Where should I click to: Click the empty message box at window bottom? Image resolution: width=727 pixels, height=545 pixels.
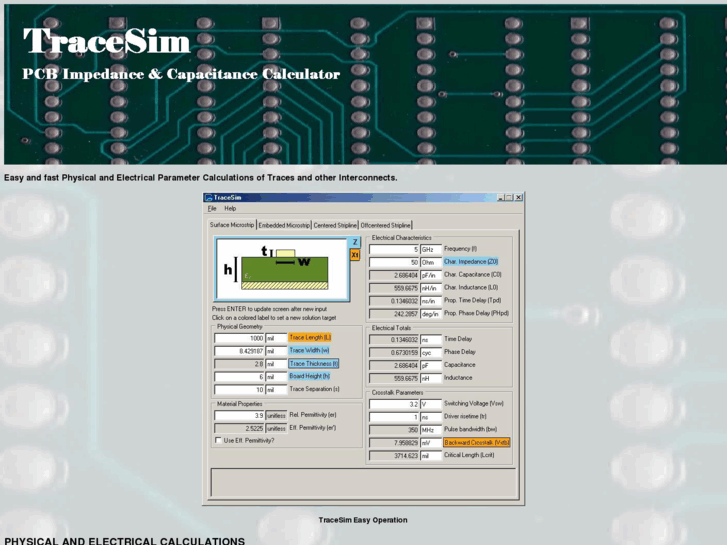364,482
